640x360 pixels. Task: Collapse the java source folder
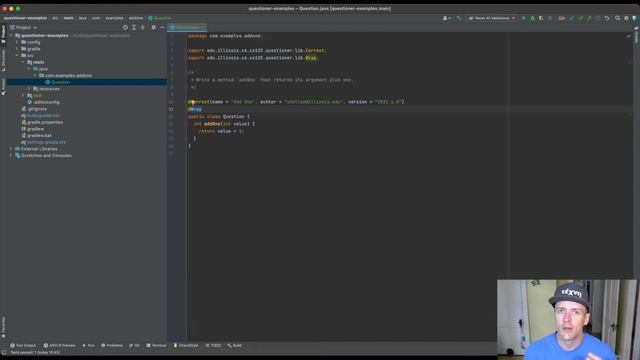pos(29,69)
